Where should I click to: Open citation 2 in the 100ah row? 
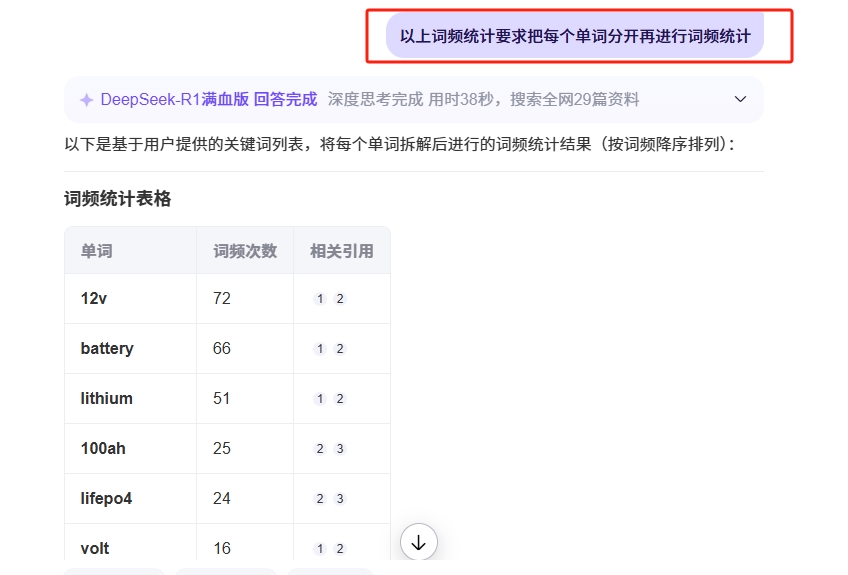click(x=320, y=448)
